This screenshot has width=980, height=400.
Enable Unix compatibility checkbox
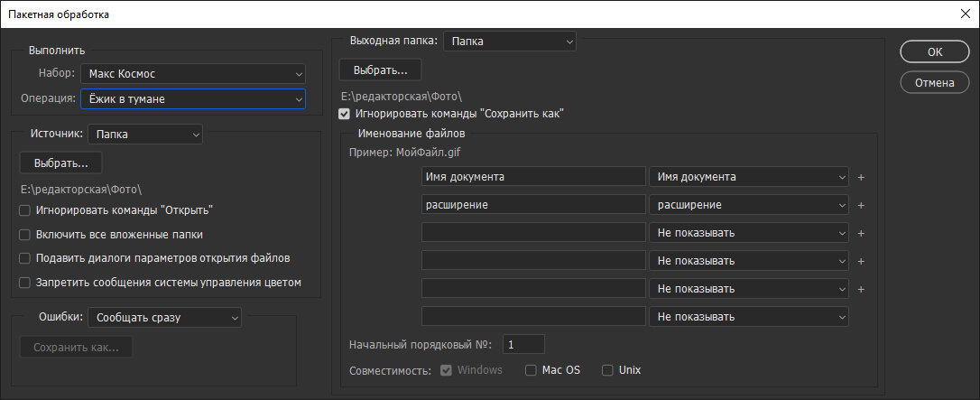[x=607, y=370]
